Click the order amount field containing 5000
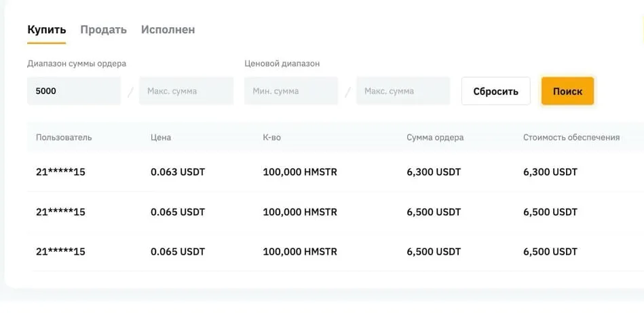The width and height of the screenshot is (644, 313). (x=73, y=91)
